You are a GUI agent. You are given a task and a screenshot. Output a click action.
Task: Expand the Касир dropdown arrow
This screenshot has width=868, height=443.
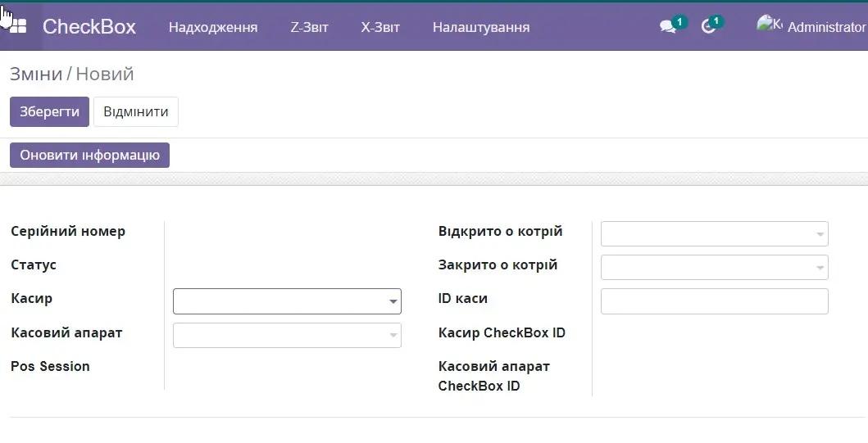coord(393,302)
